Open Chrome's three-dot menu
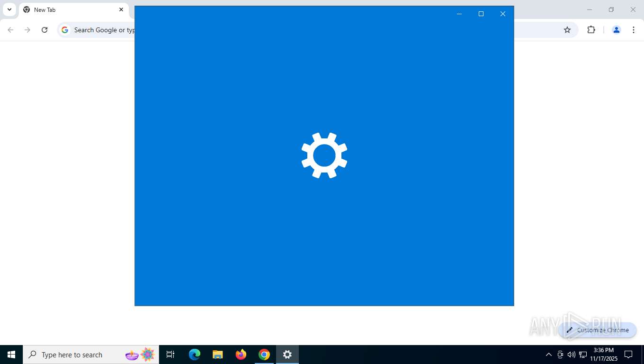Screen dimensions: 644x364 point(634,30)
